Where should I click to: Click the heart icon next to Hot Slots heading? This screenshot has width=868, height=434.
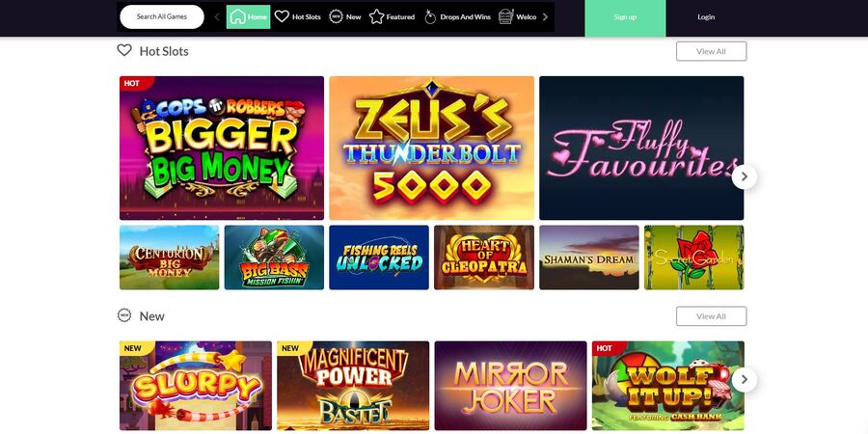[124, 50]
